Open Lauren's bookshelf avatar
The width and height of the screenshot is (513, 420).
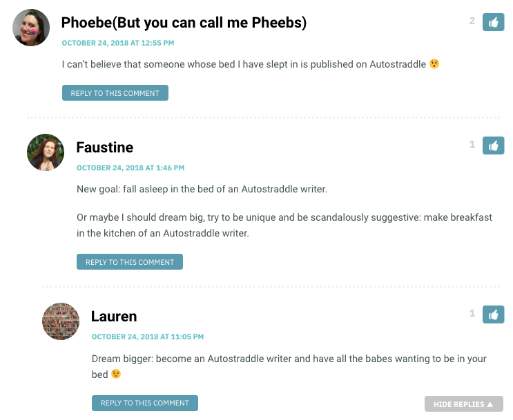pos(61,321)
